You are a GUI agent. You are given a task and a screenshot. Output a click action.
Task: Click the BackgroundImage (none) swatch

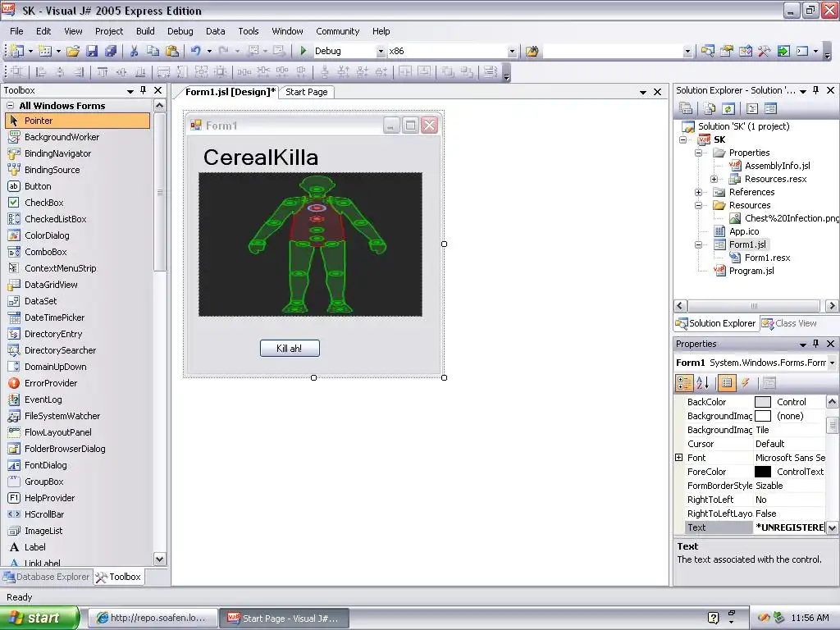762,416
